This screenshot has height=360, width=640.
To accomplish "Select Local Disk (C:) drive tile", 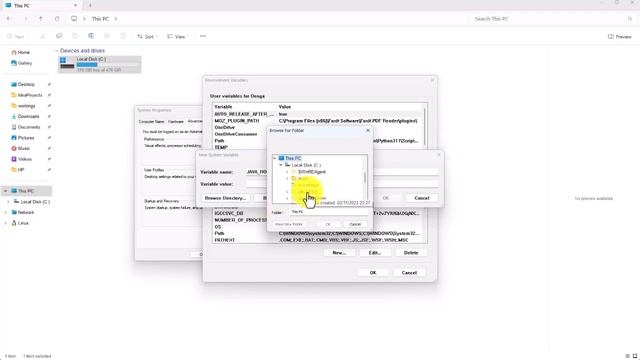I will [x=100, y=64].
